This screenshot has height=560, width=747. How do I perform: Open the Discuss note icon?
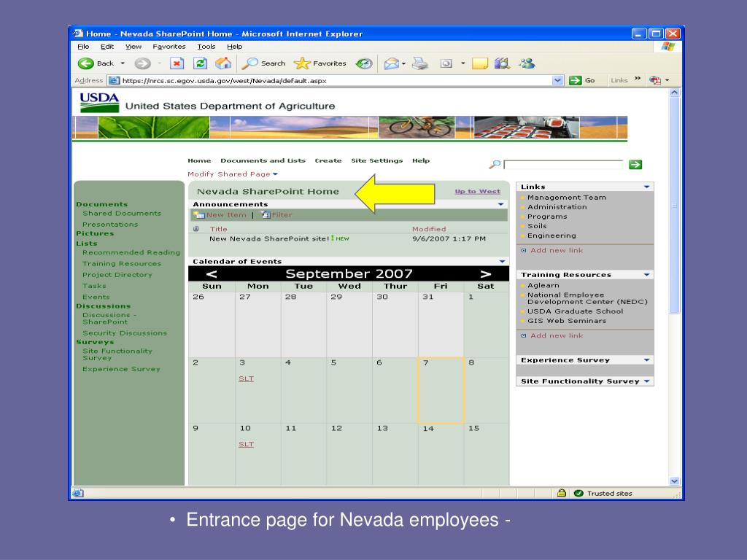[480, 63]
